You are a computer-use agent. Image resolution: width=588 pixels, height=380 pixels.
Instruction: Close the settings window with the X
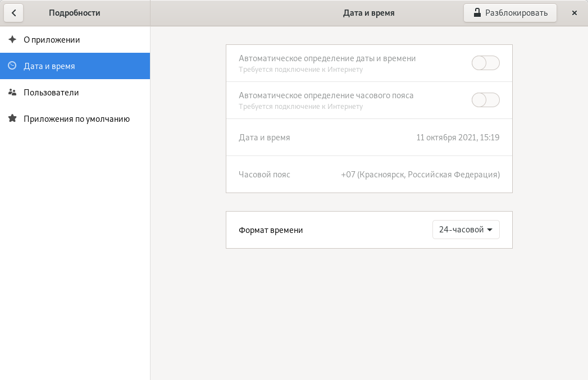coord(574,12)
